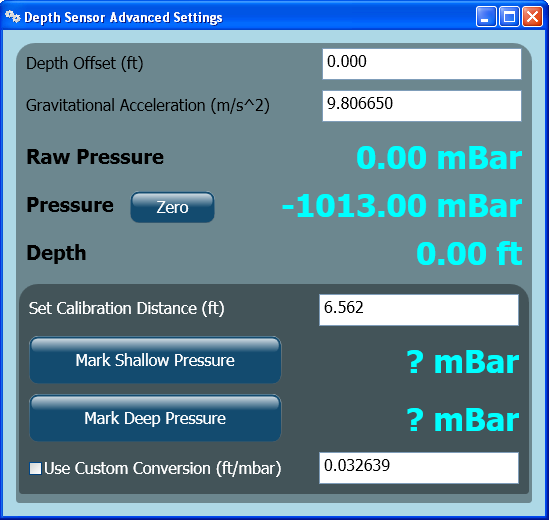This screenshot has width=549, height=520.
Task: Click the window title bar text
Action: click(123, 18)
